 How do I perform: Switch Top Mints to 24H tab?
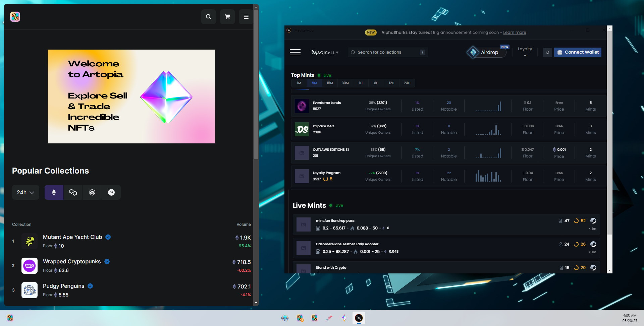click(x=407, y=83)
